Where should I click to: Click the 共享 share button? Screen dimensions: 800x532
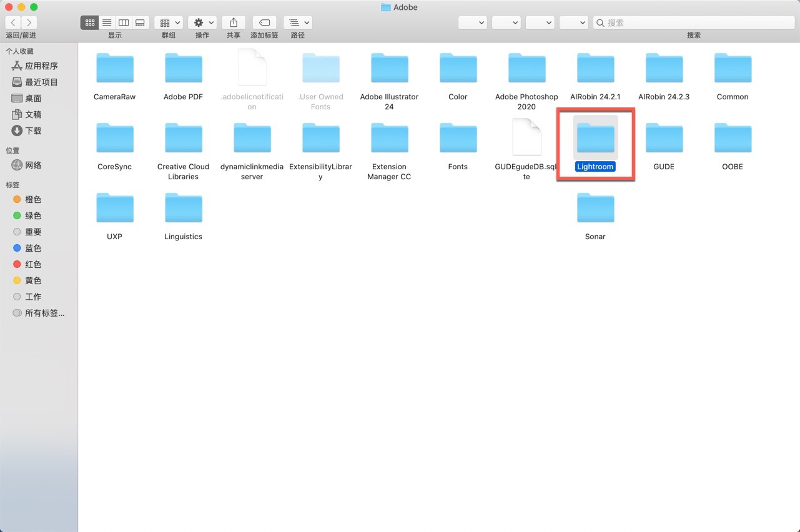(x=234, y=22)
